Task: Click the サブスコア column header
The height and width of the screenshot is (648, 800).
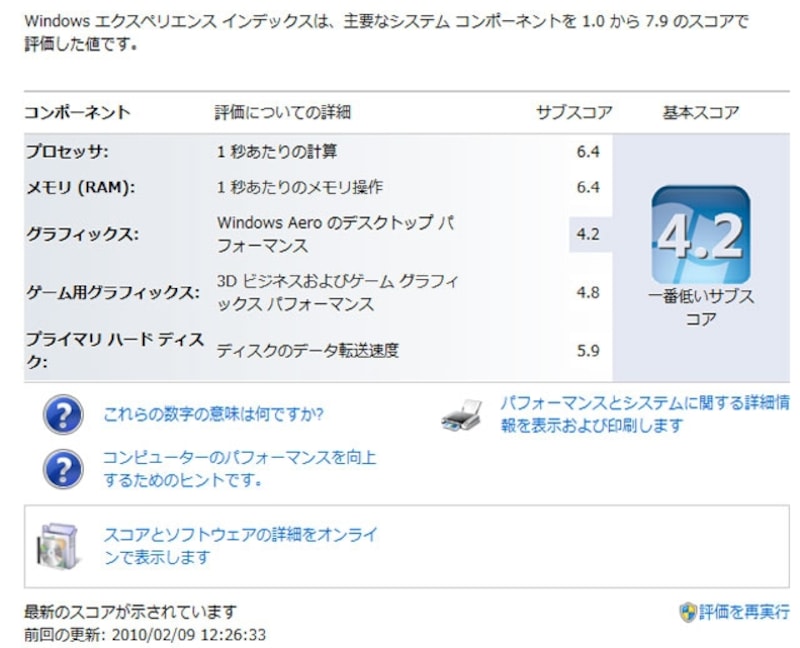Action: coord(573,106)
